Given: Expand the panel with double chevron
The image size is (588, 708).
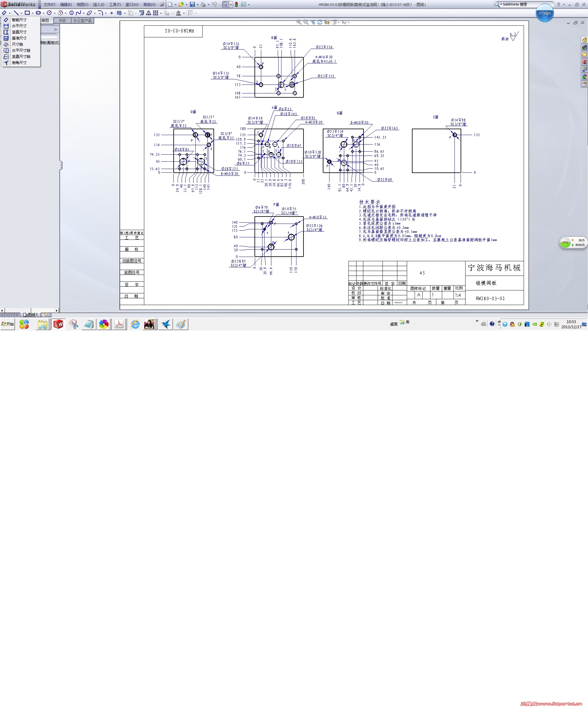Looking at the screenshot, I should tap(56, 30).
